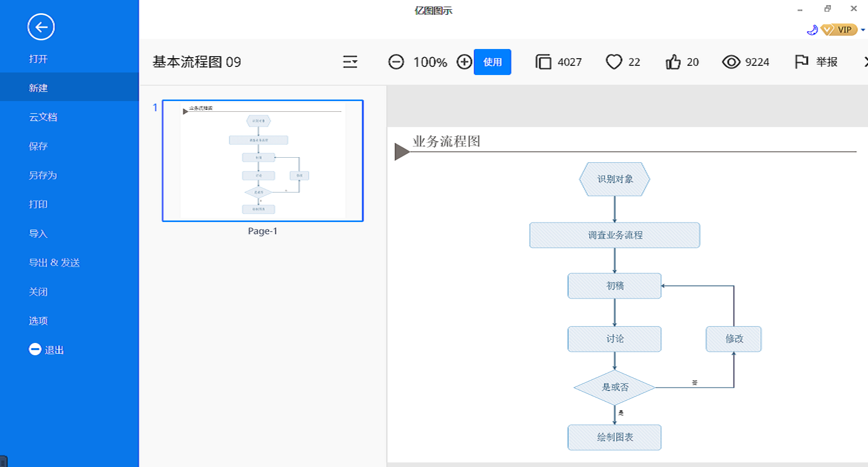The height and width of the screenshot is (467, 868).
Task: Expand the dropdown arrow beside VIP
Action: 863,30
